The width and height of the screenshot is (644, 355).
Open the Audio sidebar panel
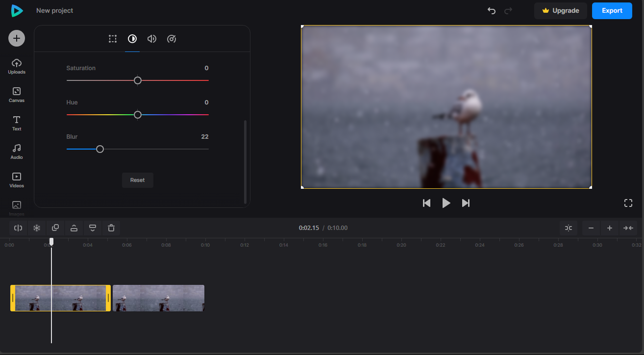(17, 152)
